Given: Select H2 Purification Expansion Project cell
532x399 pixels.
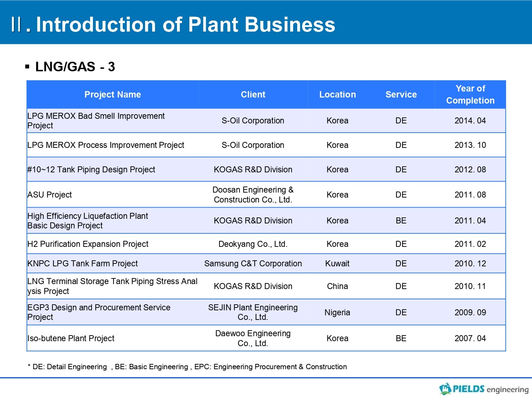Looking at the screenshot, I should [x=113, y=244].
